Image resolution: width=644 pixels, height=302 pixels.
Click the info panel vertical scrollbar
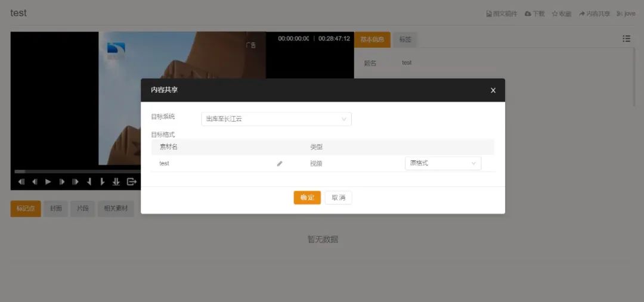tap(634, 76)
